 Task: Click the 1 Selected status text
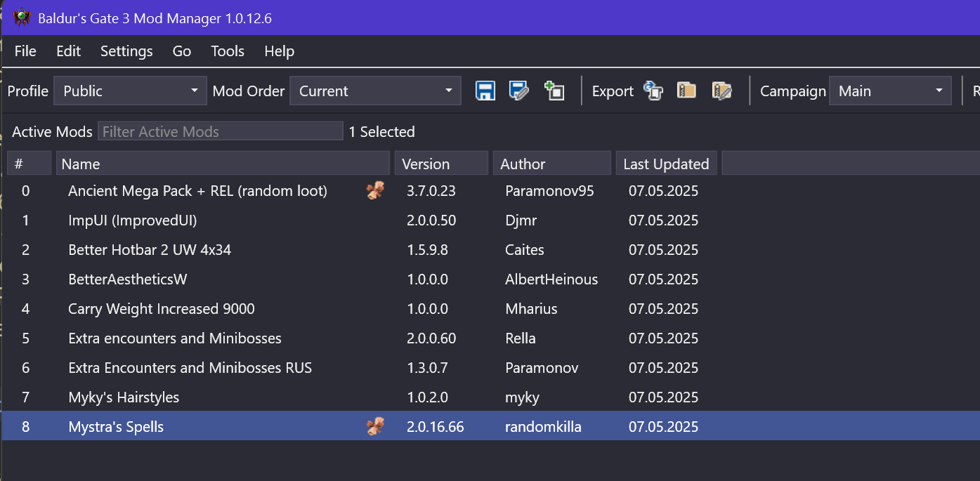(381, 131)
